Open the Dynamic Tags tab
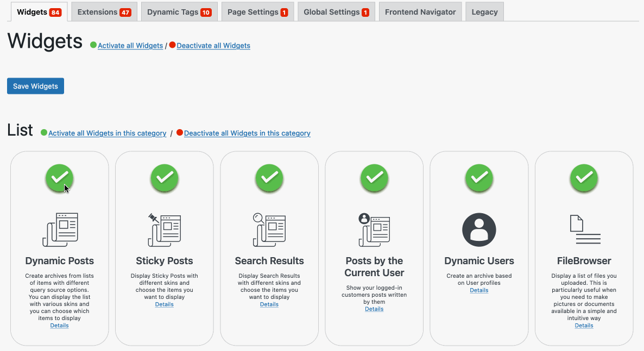The width and height of the screenshot is (644, 351). click(179, 12)
